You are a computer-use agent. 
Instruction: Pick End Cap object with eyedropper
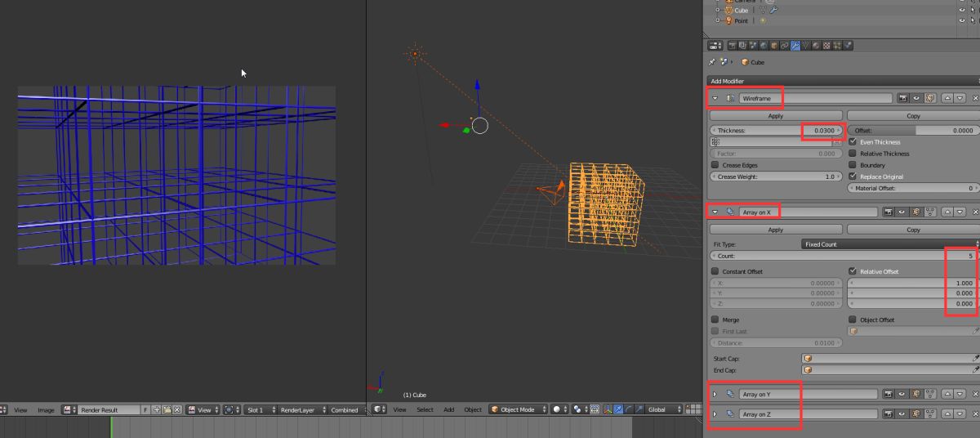pos(975,369)
